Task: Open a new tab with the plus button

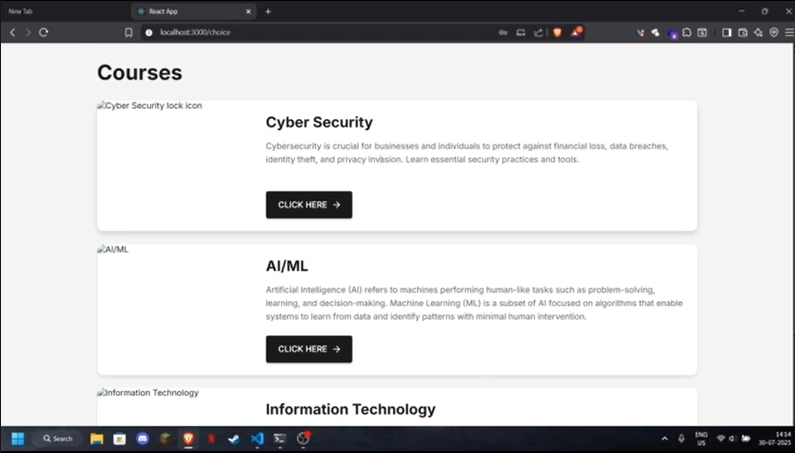Action: coord(268,11)
